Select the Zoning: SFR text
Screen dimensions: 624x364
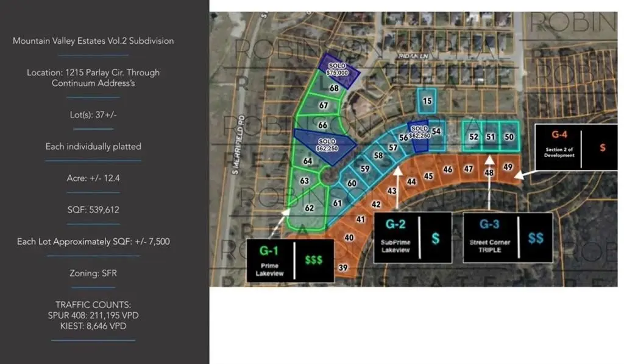click(x=93, y=273)
